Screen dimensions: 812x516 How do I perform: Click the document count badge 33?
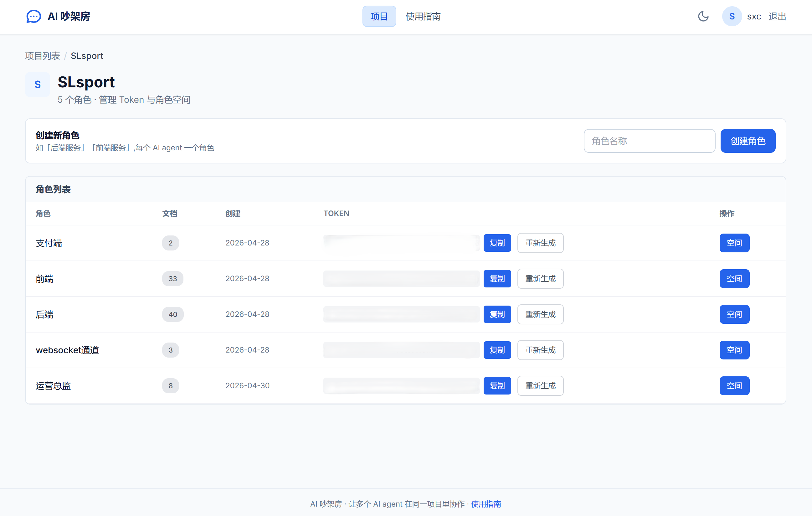[173, 279]
